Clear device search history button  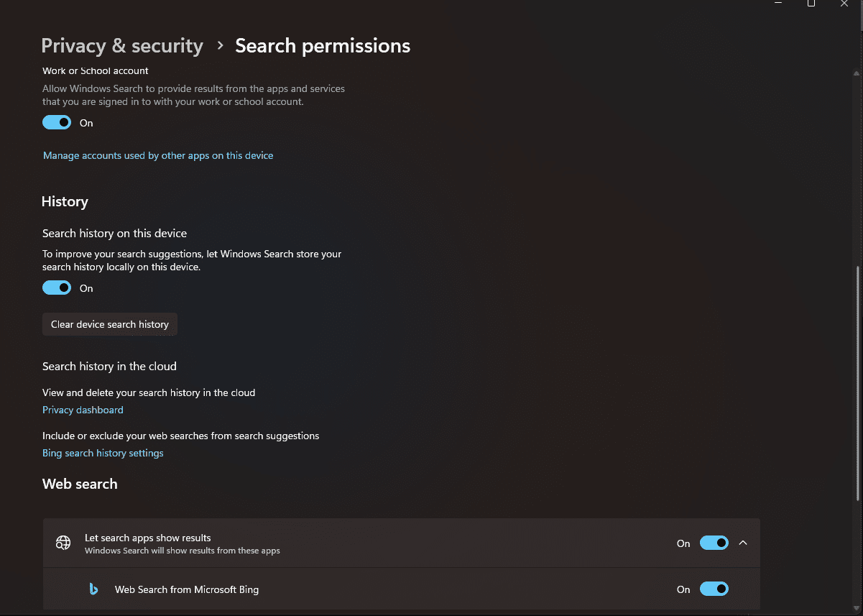coord(110,324)
